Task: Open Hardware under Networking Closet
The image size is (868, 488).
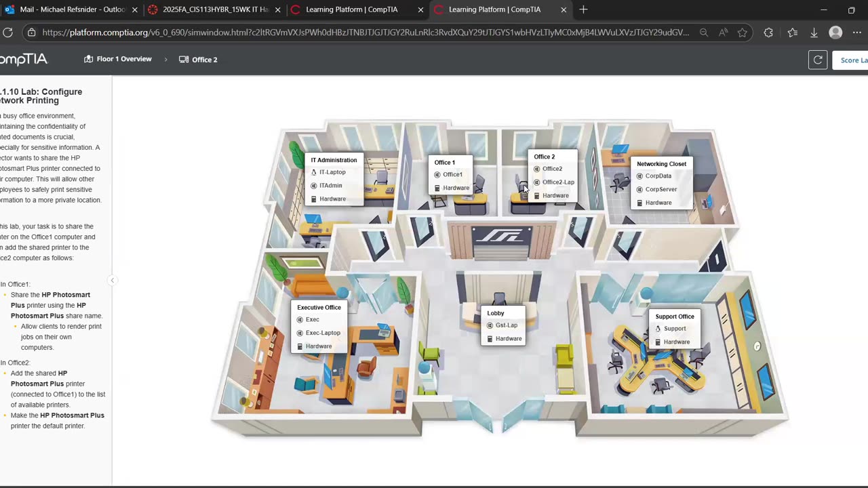Action: click(x=658, y=203)
